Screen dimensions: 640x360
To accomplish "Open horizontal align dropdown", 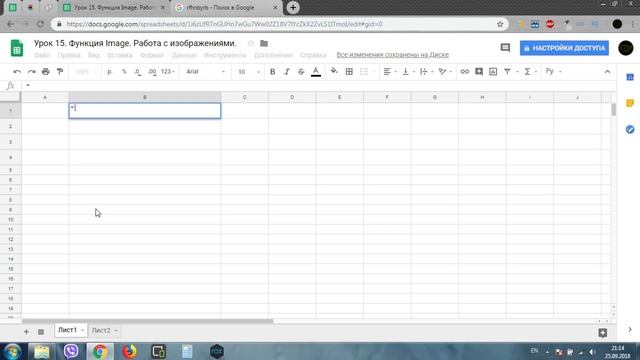I will (390, 71).
